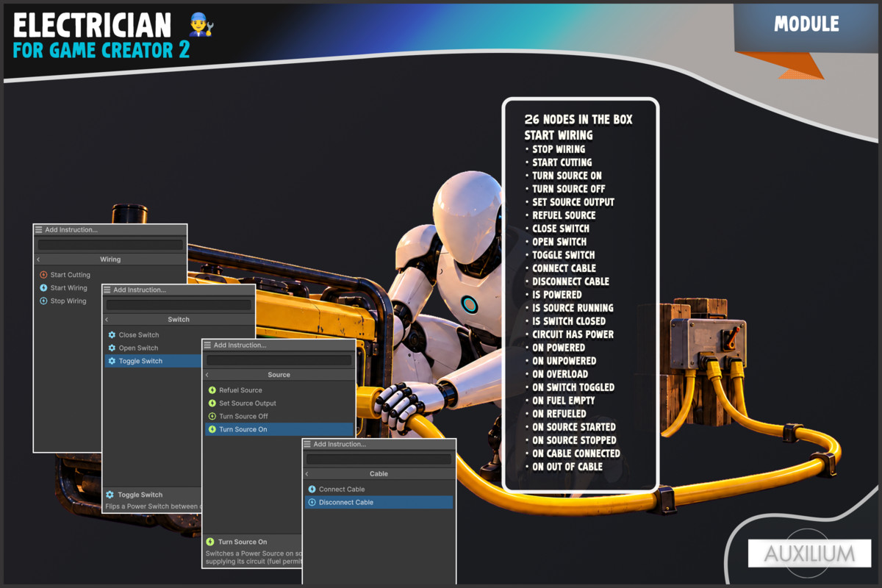Click the Disconnect Cable icon

(x=312, y=502)
